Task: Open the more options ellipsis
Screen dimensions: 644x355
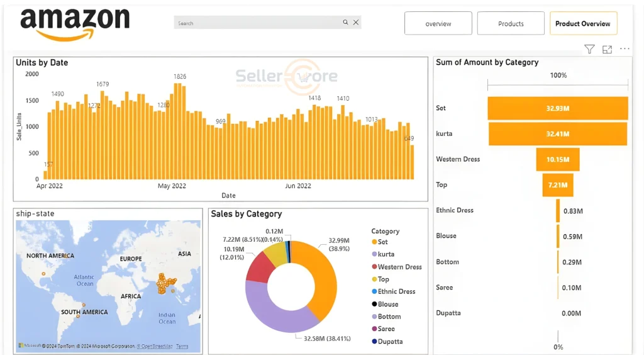Action: [x=625, y=48]
